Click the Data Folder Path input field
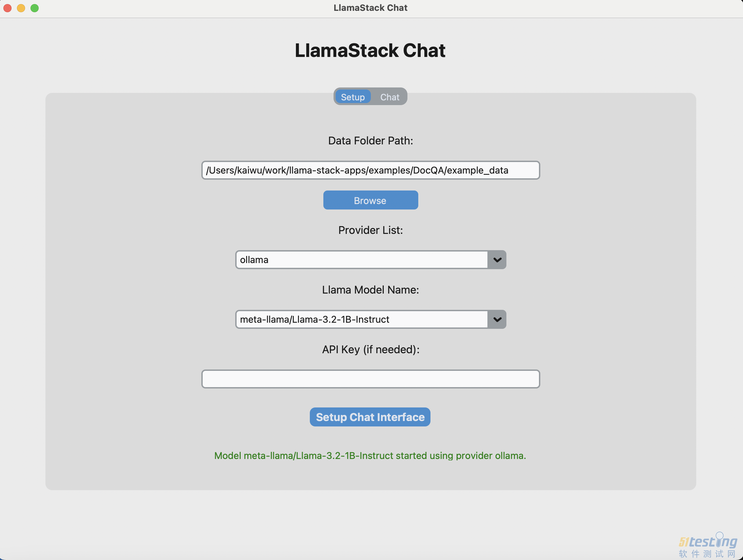 370,170
